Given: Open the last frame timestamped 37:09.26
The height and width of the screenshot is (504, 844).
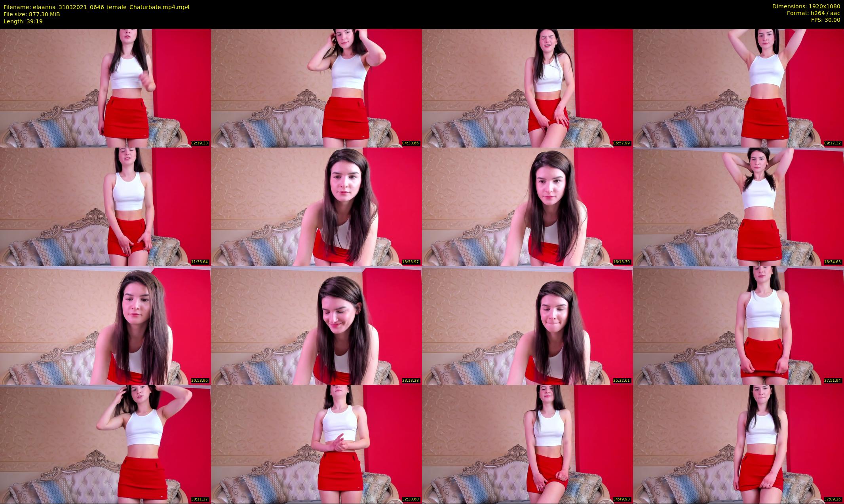Looking at the screenshot, I should 738,444.
